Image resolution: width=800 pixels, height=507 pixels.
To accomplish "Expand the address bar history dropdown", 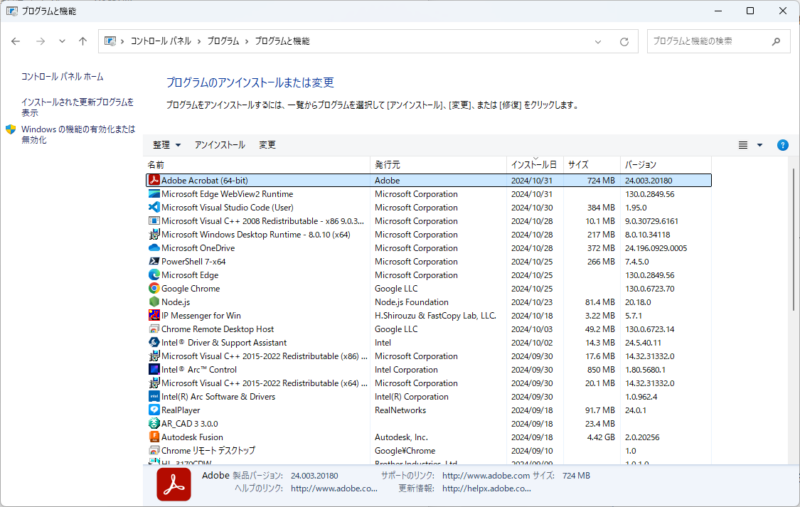I will (x=598, y=42).
